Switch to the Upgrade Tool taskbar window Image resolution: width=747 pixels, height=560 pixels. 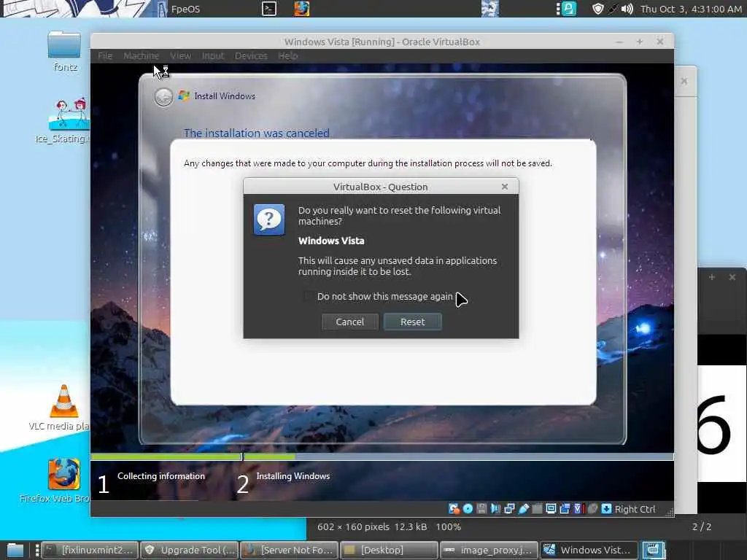pyautogui.click(x=189, y=550)
